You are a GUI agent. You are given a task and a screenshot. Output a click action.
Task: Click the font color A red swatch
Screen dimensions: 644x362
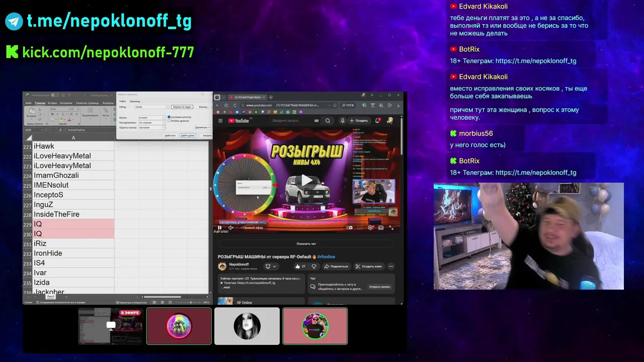tap(69, 119)
